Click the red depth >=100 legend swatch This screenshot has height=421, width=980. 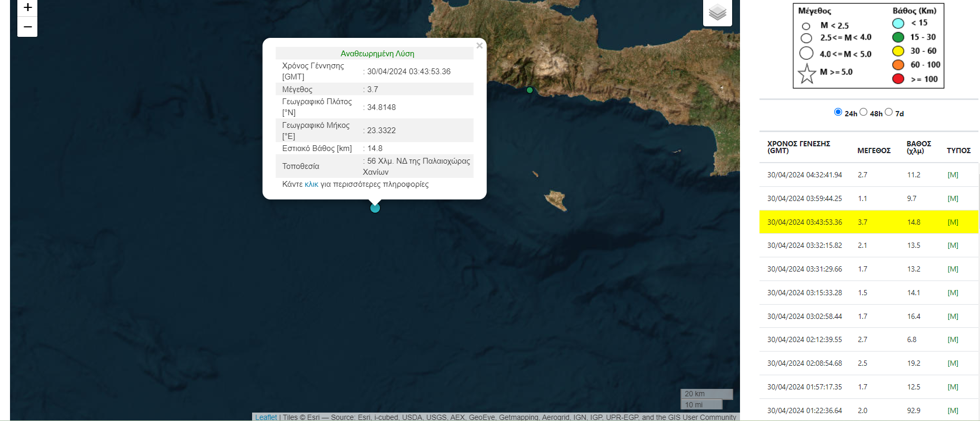click(898, 79)
